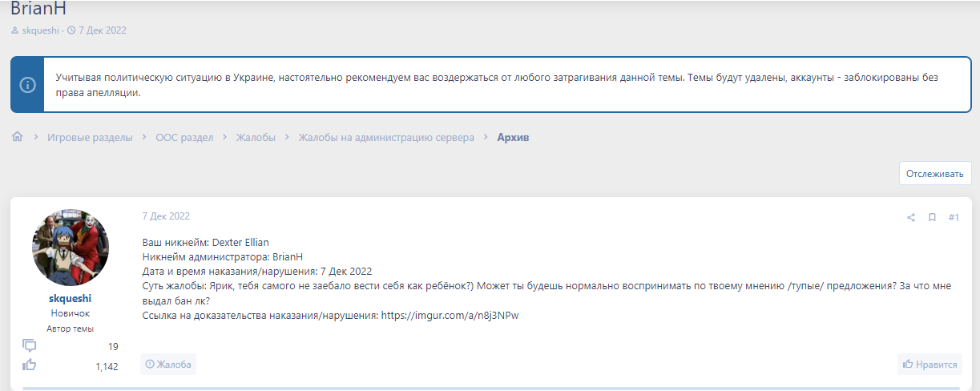The image size is (980, 391).
Task: Go to the ООС раздел breadcrumb
Action: 184,137
